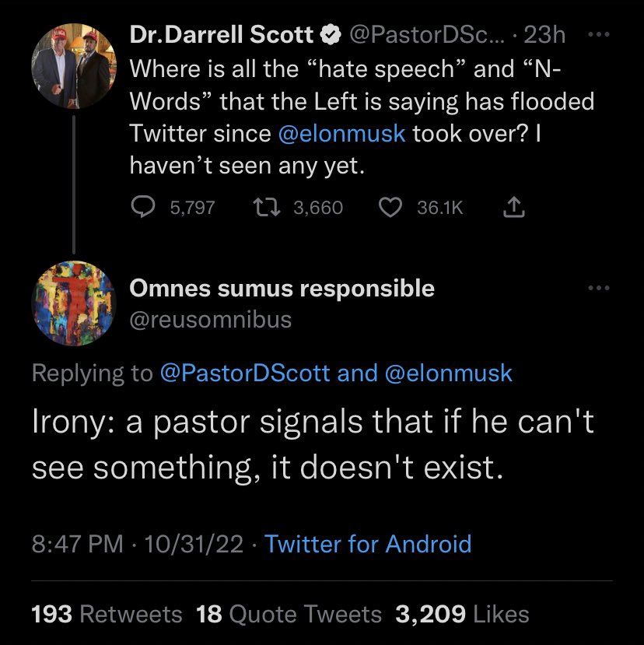Open Omnes sumus responsible's profile avatar
The width and height of the screenshot is (644, 645).
click(74, 303)
